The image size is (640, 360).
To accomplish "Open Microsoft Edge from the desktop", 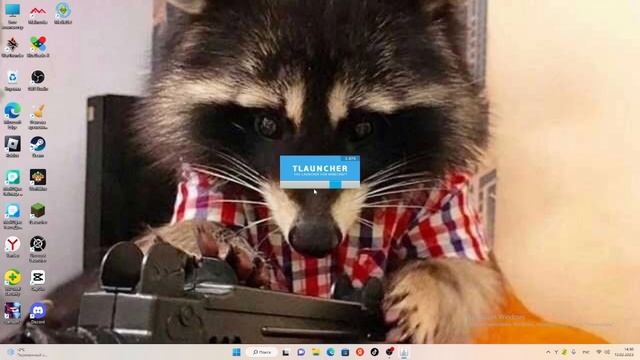I will [x=12, y=116].
